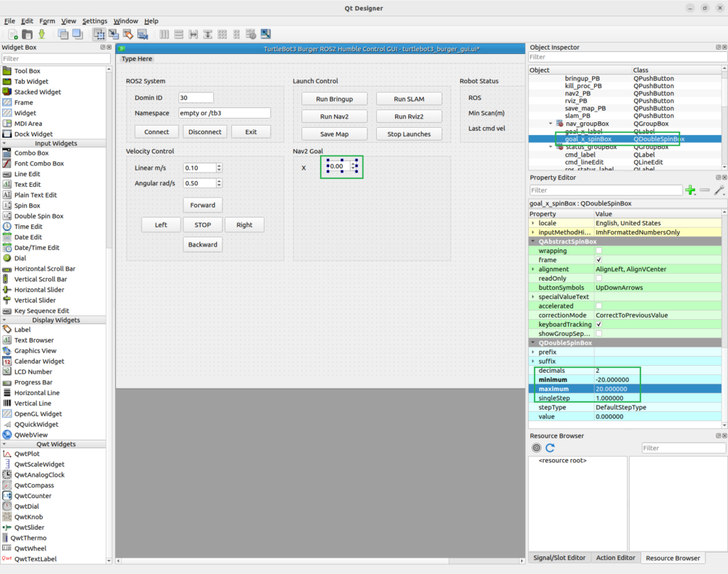The image size is (728, 574).
Task: Click the Connect button on the form
Action: click(x=156, y=132)
